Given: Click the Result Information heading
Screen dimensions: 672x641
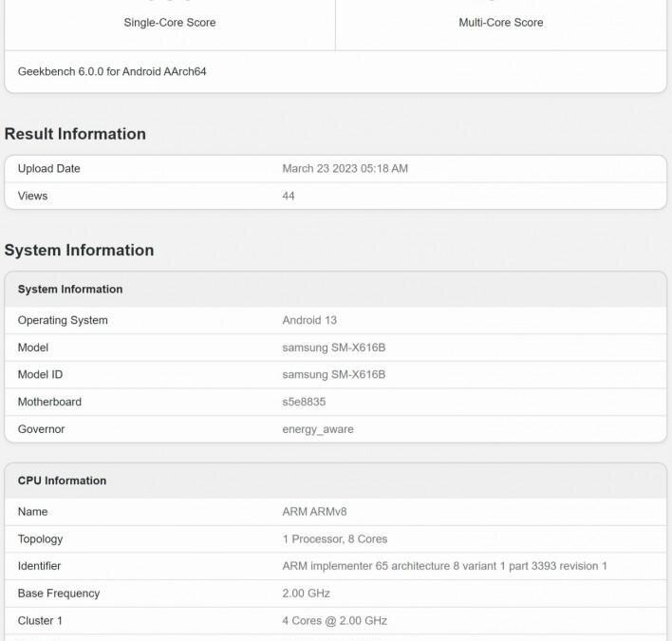Looking at the screenshot, I should [x=75, y=134].
